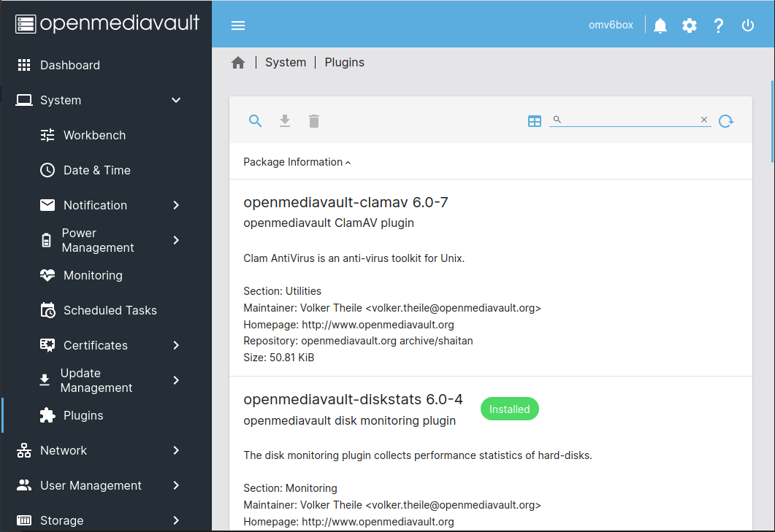This screenshot has width=775, height=532.
Task: Open the settings gear in the top bar
Action: click(x=689, y=25)
